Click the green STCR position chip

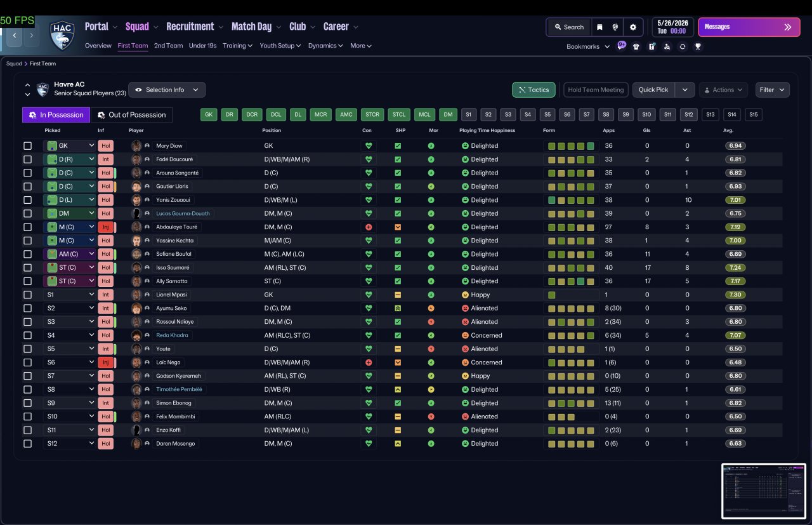tap(372, 115)
